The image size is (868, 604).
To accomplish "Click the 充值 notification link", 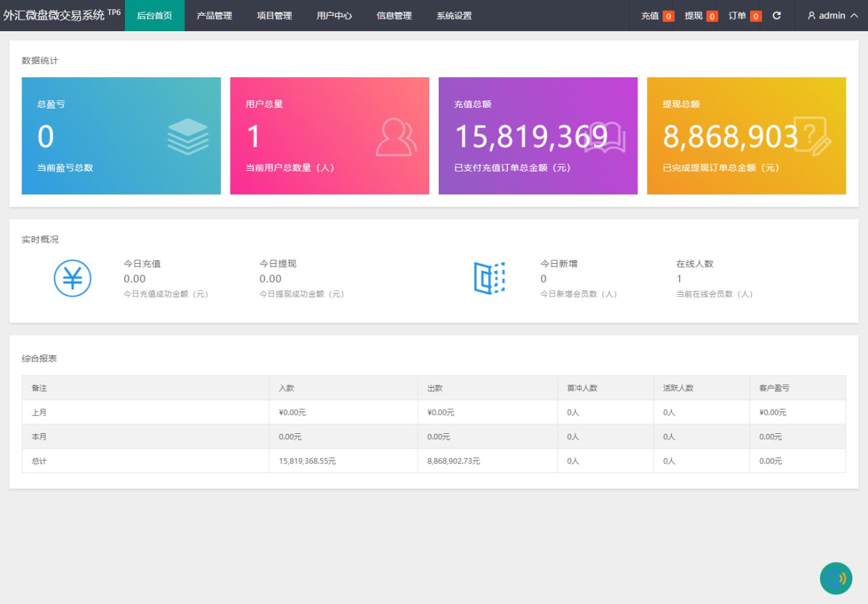I will (650, 16).
